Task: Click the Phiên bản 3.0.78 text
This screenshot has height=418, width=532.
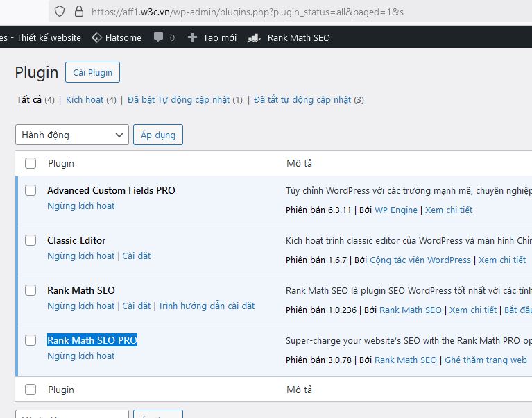Action: pyautogui.click(x=318, y=360)
